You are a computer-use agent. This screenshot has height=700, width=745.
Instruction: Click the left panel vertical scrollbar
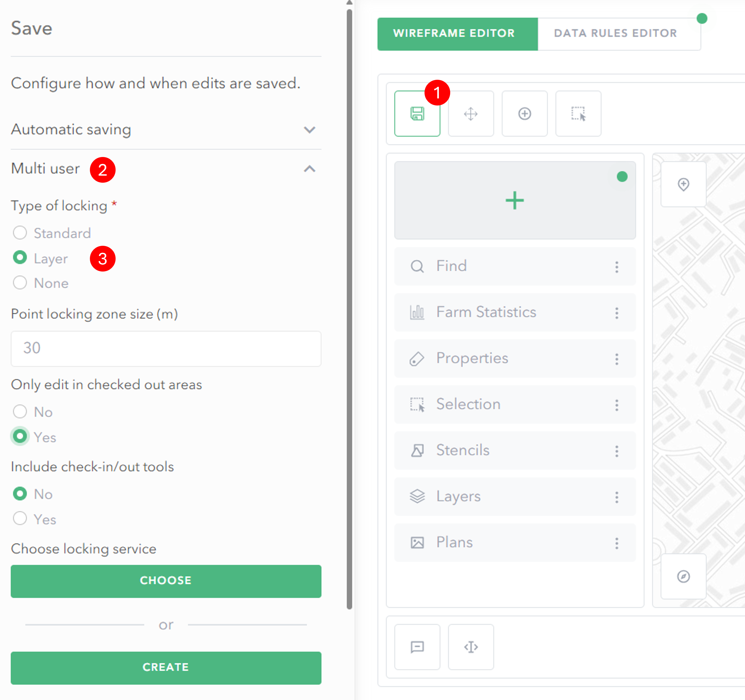[349, 300]
